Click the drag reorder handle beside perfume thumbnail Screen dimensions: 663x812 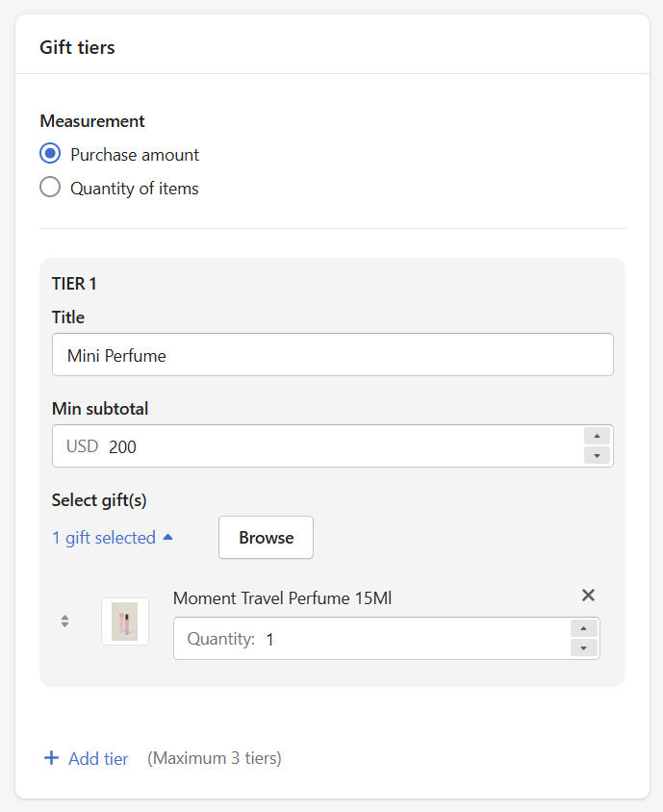click(64, 621)
